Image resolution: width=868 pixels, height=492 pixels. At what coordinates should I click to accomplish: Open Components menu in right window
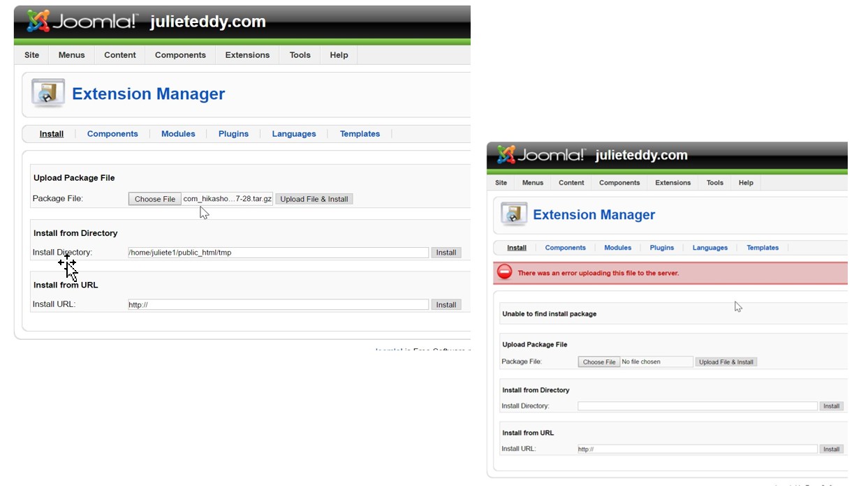click(619, 183)
